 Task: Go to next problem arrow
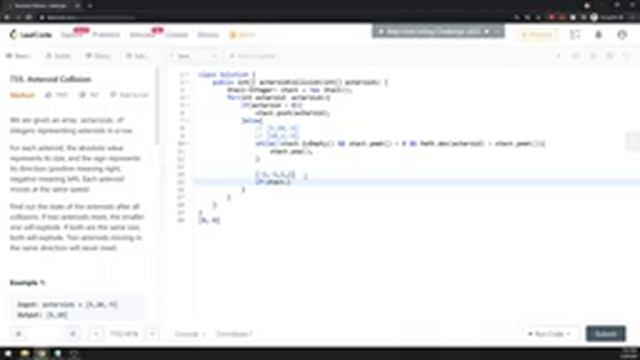(x=152, y=333)
